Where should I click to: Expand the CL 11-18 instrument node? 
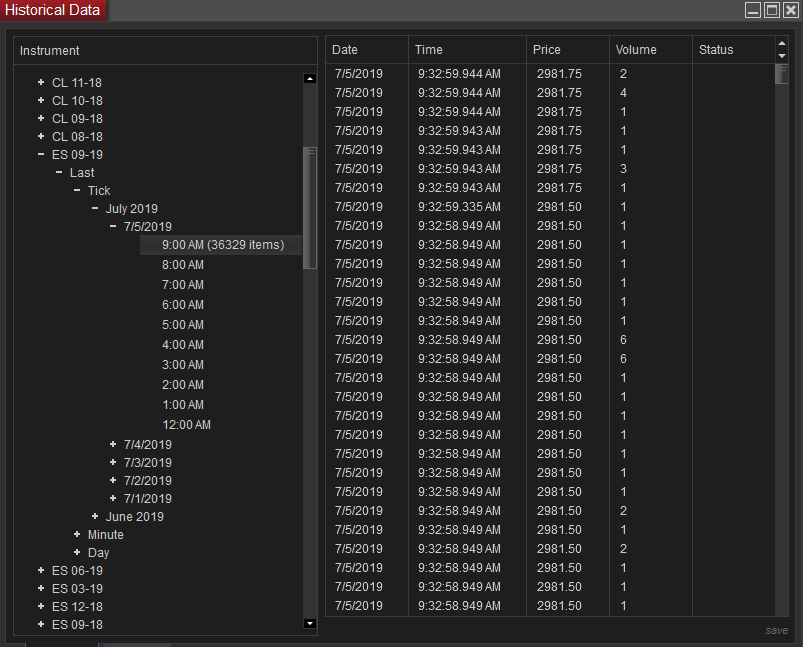click(41, 82)
